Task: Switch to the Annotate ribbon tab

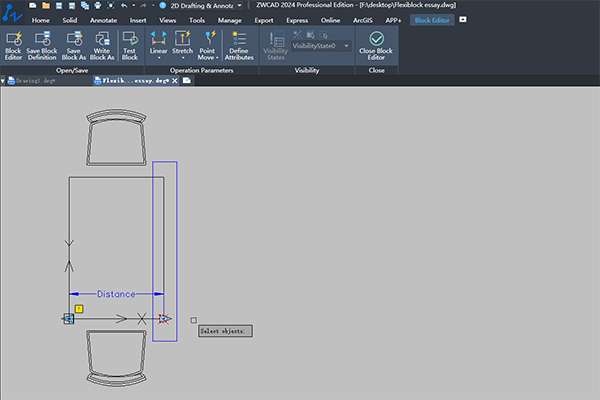Action: point(103,20)
